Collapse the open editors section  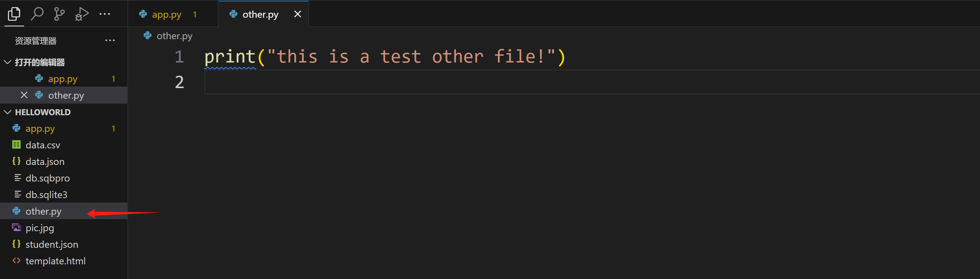(x=8, y=62)
